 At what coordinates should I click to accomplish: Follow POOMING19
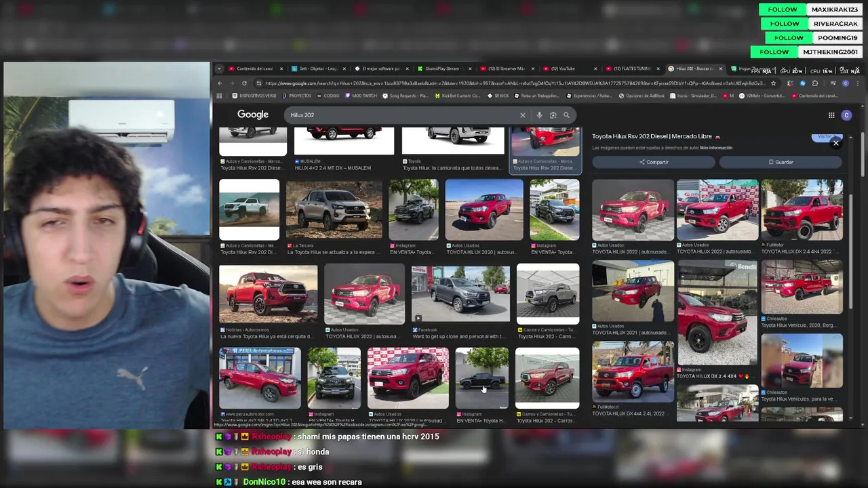tap(789, 38)
